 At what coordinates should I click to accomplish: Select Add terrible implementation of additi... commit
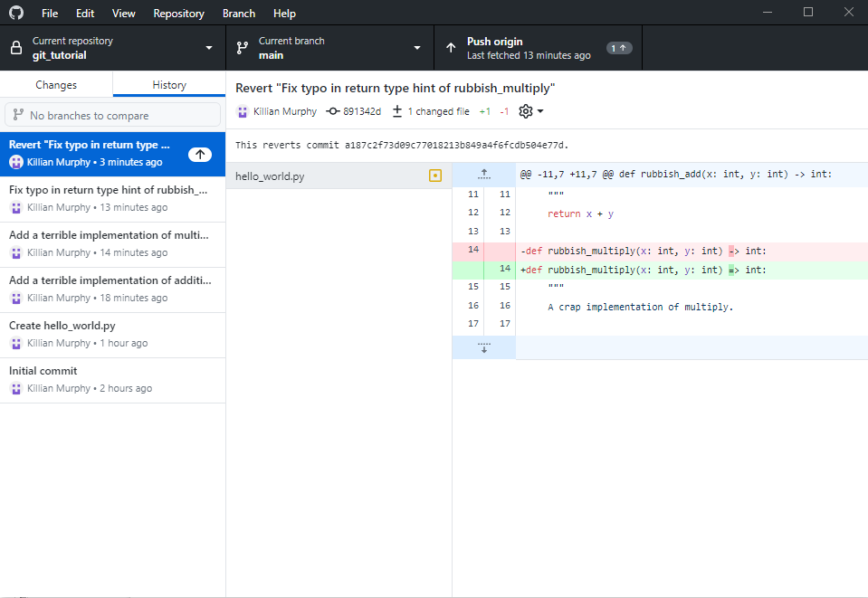coord(112,290)
